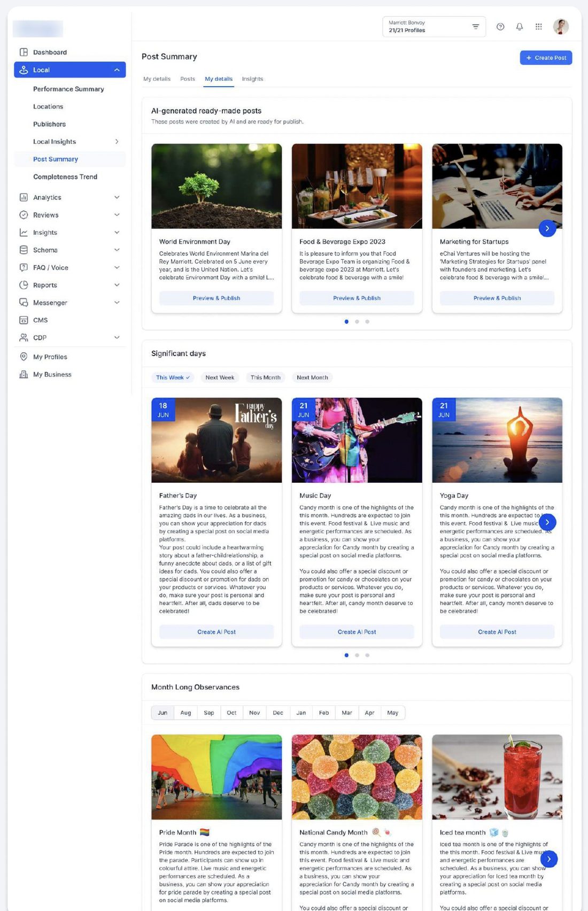Select the Next Month filter chip
Viewport: 588px width, 911px height.
312,377
